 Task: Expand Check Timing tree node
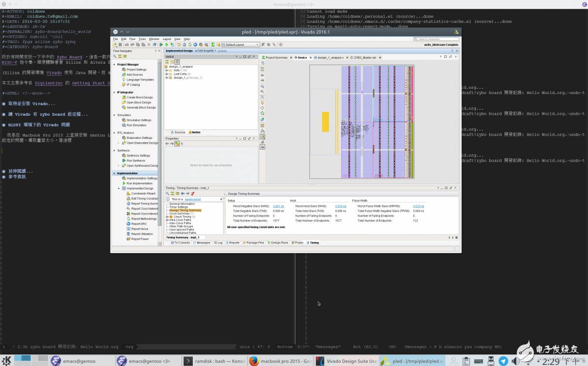click(x=168, y=217)
